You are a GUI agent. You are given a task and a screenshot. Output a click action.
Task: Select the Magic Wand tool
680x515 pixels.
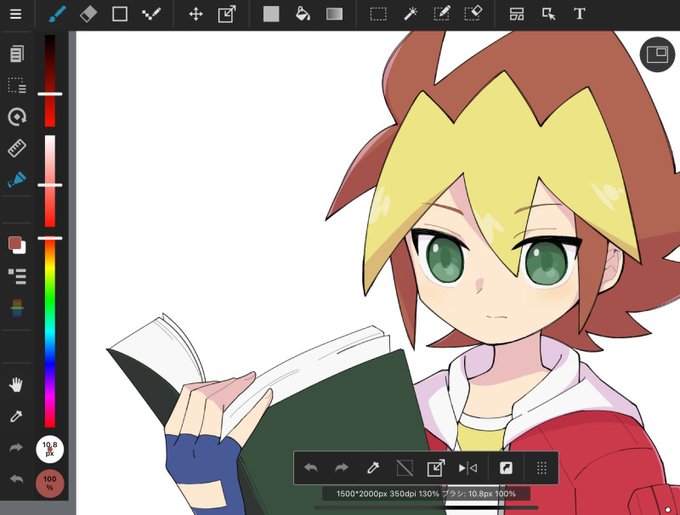point(410,14)
